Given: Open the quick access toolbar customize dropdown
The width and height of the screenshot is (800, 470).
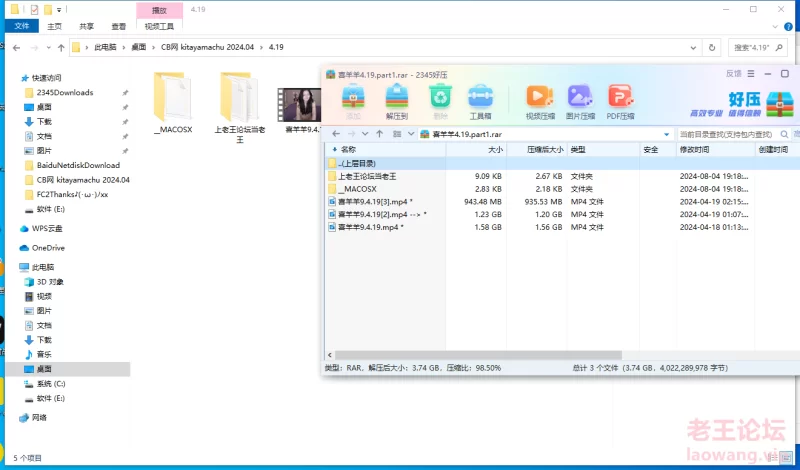Looking at the screenshot, I should pos(59,10).
